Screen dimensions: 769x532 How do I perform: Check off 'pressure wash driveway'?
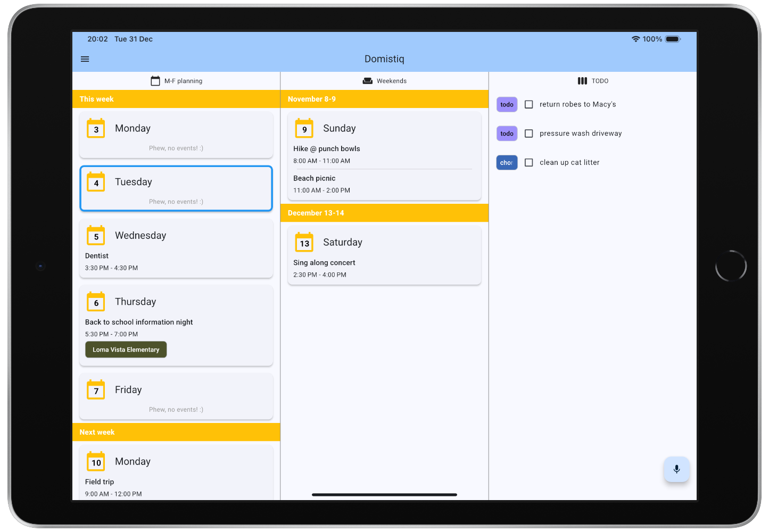[x=528, y=133]
